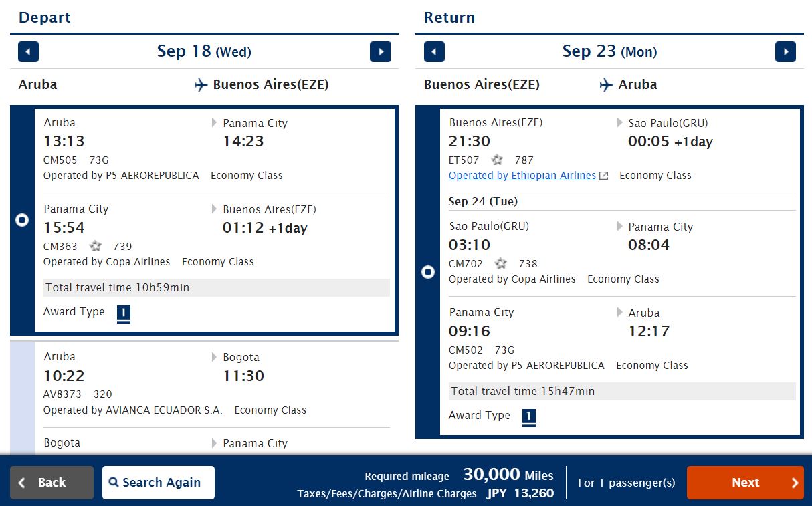This screenshot has width=812, height=506.
Task: Open the Operated by Ethiopian Airlines link
Action: [x=522, y=176]
